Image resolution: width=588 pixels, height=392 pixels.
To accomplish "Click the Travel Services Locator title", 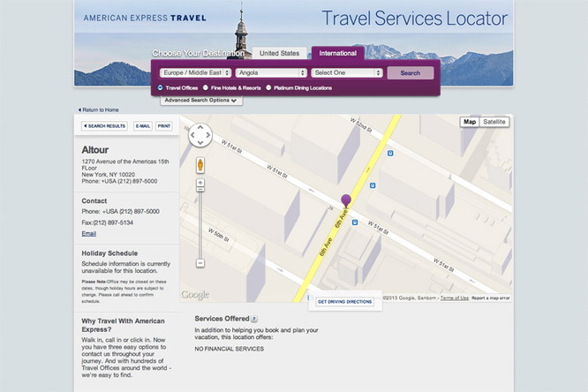I will (x=414, y=19).
